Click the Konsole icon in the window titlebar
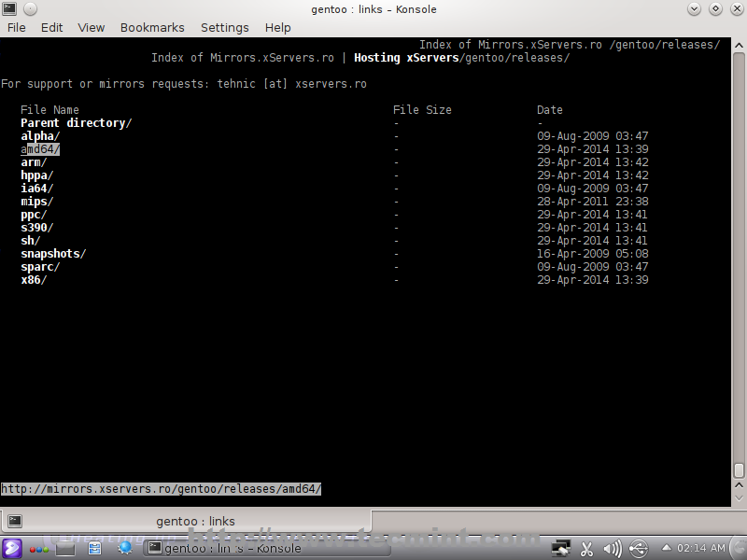This screenshot has width=747, height=560. 8,8
